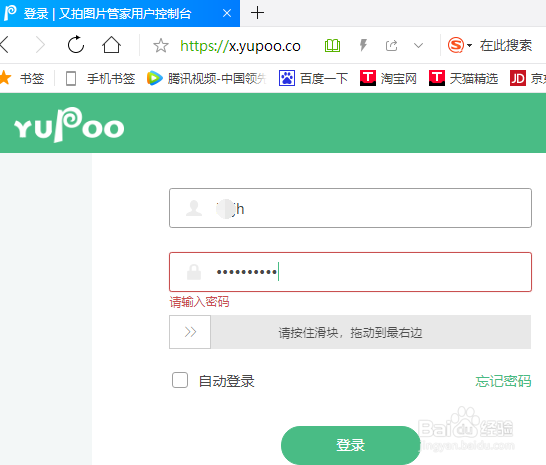Click the browser forward arrow

click(x=41, y=45)
